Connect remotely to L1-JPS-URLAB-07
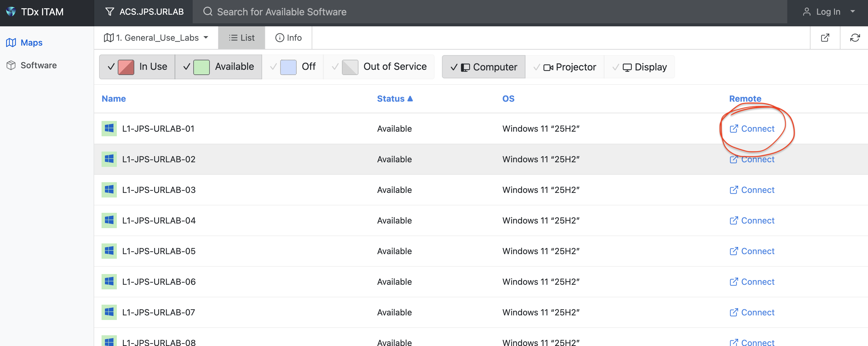 [752, 313]
